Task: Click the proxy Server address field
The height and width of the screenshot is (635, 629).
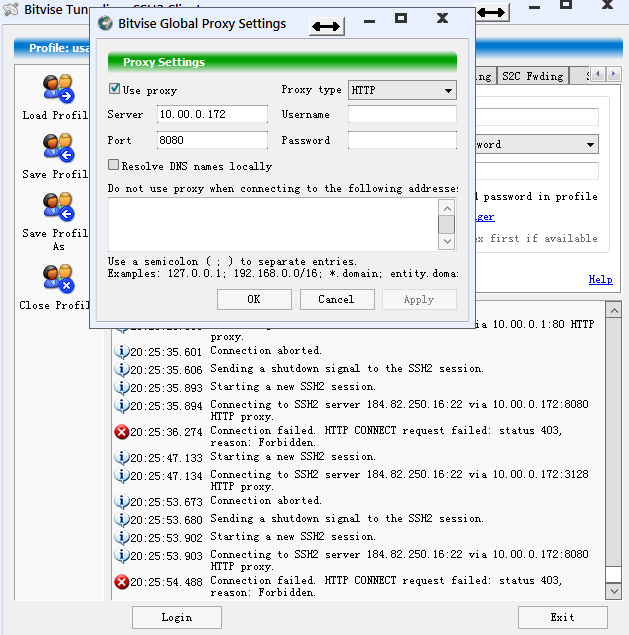Action: pos(212,114)
